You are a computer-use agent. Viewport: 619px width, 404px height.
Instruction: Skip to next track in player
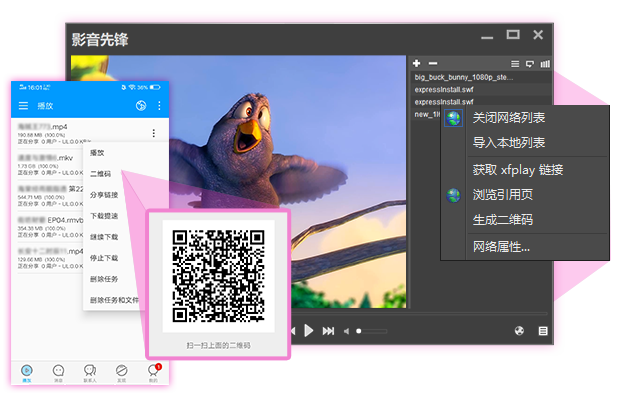[x=328, y=330]
